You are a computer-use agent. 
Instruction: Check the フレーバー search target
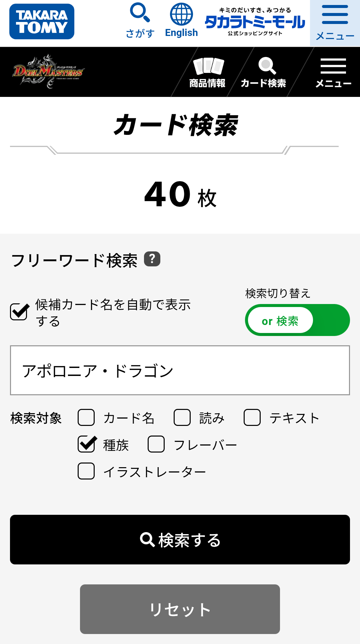pos(156,444)
